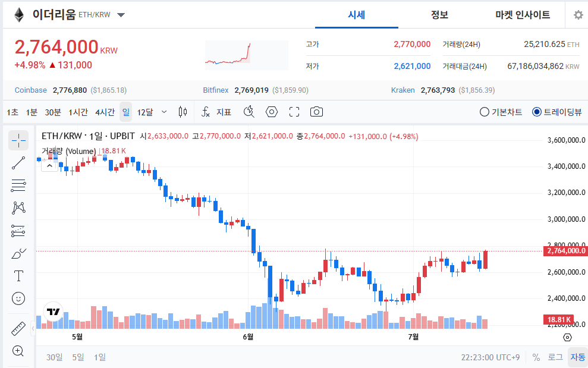The width and height of the screenshot is (588, 368).
Task: Click the Ethereum coin logo
Action: pos(19,15)
